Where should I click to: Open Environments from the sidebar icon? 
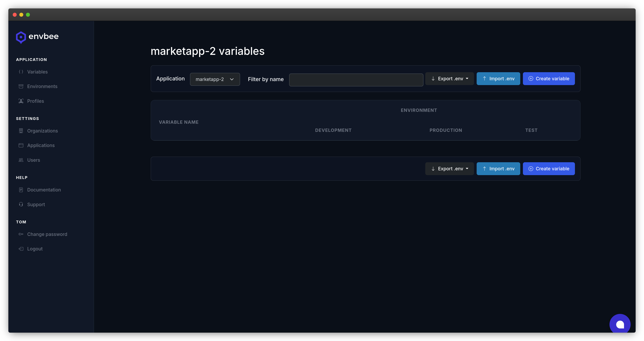(x=21, y=86)
